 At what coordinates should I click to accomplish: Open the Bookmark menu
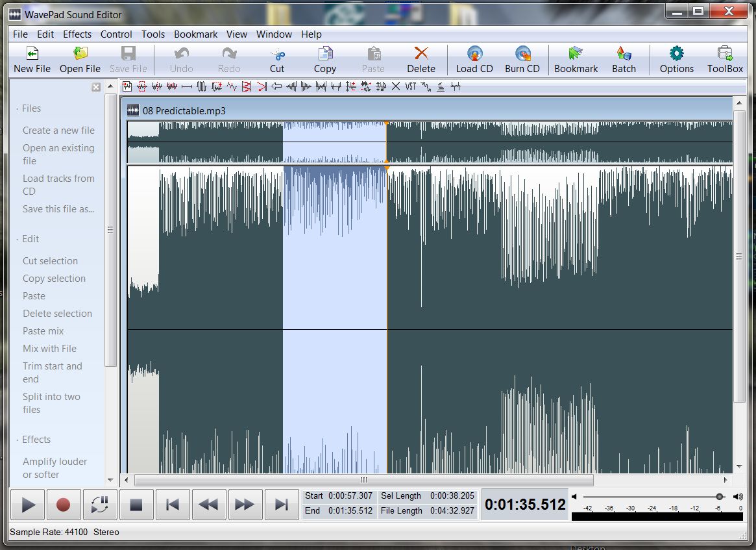tap(196, 34)
